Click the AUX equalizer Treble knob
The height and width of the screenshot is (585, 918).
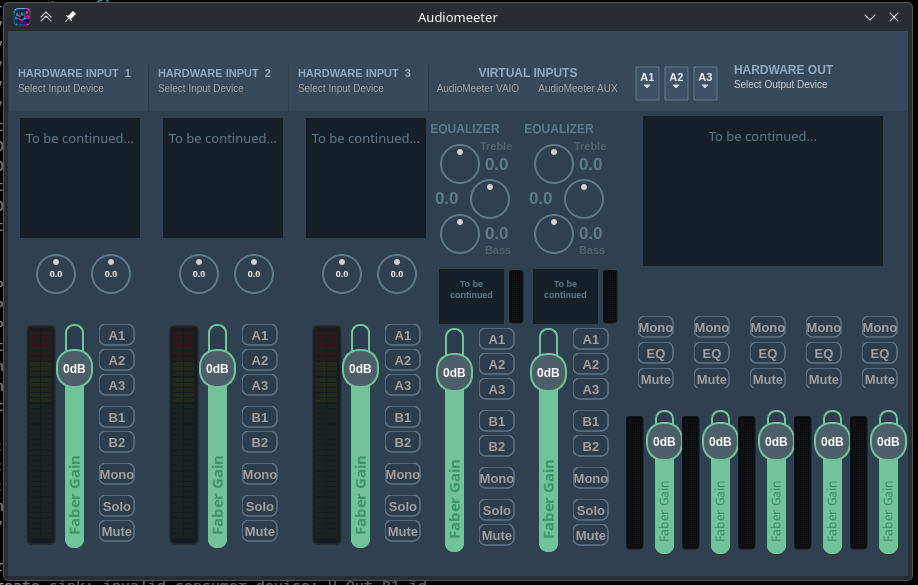click(554, 164)
